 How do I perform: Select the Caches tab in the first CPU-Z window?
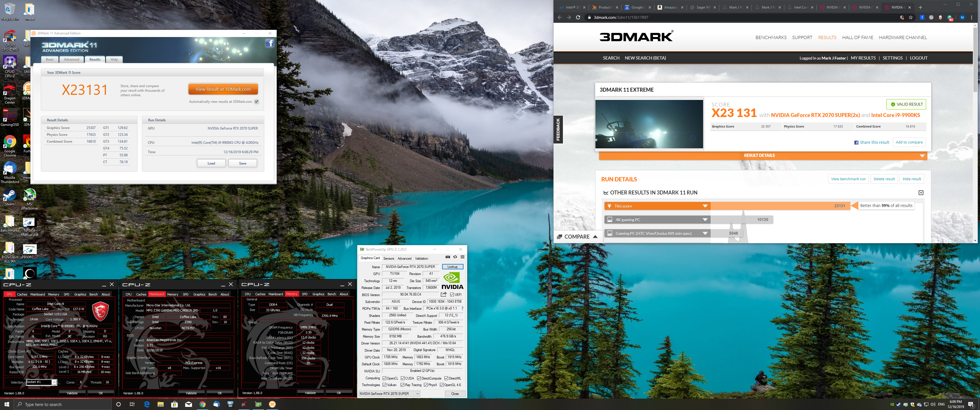pyautogui.click(x=22, y=294)
